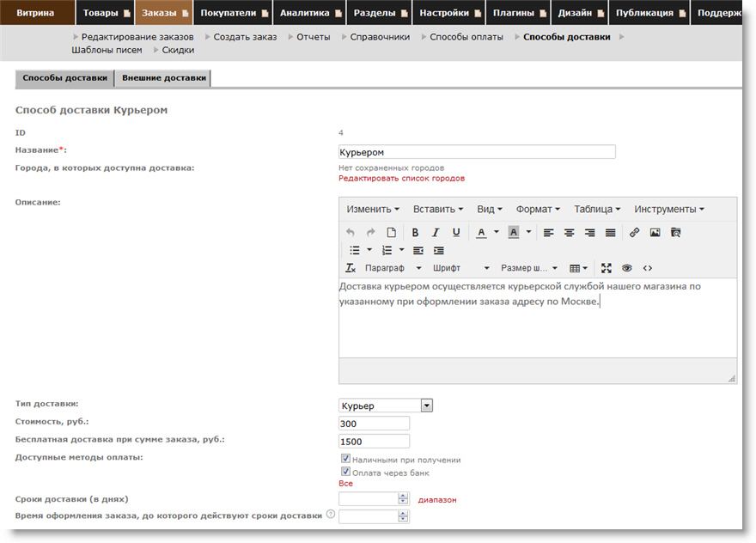Open numbered list style dropdown arrow
Viewport: 756px width, 543px height.
coord(401,250)
